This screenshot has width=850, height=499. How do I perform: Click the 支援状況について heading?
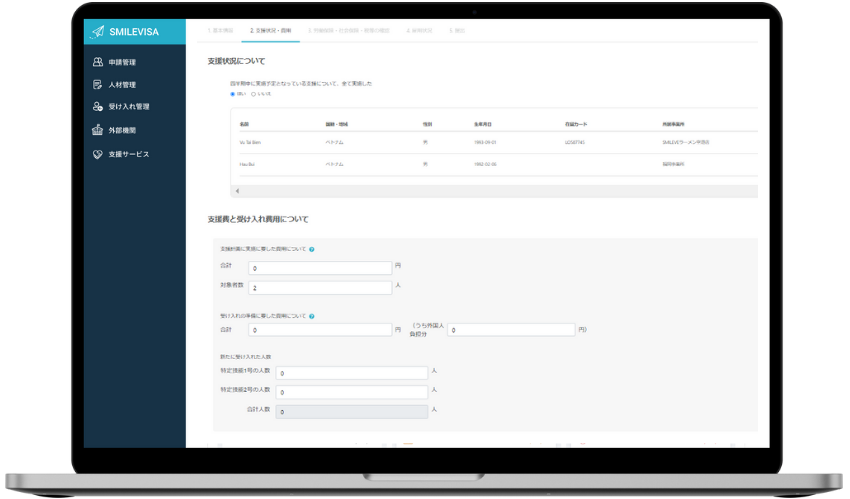pos(236,61)
